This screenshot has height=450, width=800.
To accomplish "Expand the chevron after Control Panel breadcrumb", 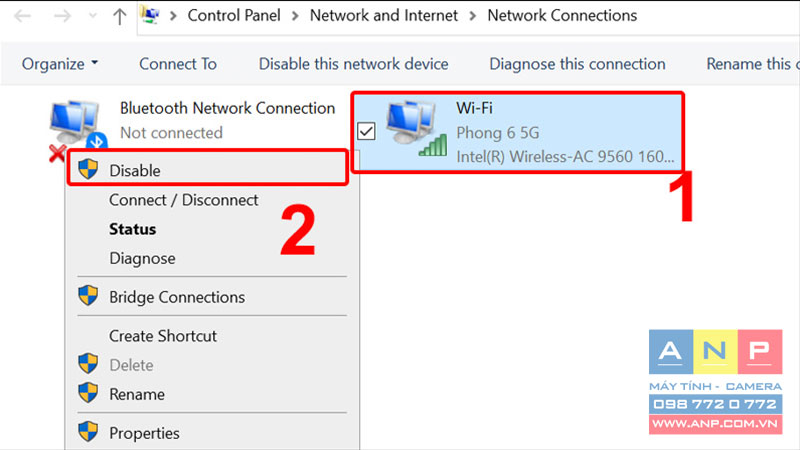I will (295, 16).
